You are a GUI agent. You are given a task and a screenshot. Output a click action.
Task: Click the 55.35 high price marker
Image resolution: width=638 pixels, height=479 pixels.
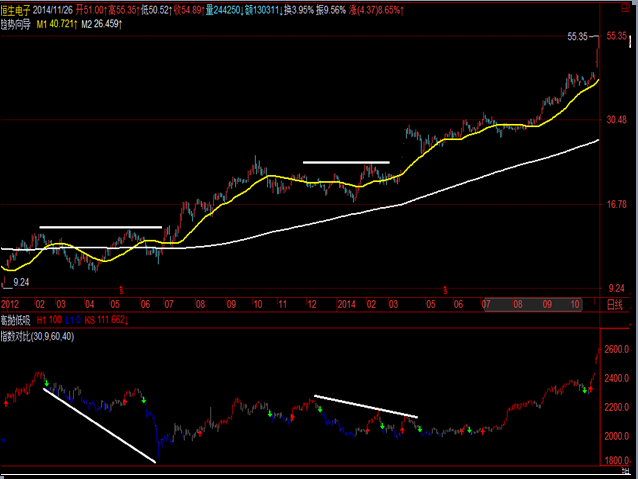coord(576,37)
